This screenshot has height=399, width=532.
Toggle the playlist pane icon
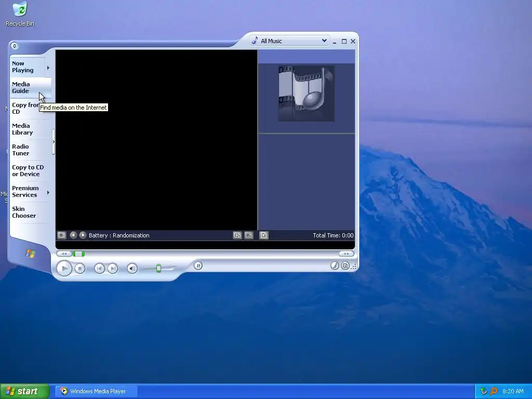[263, 235]
